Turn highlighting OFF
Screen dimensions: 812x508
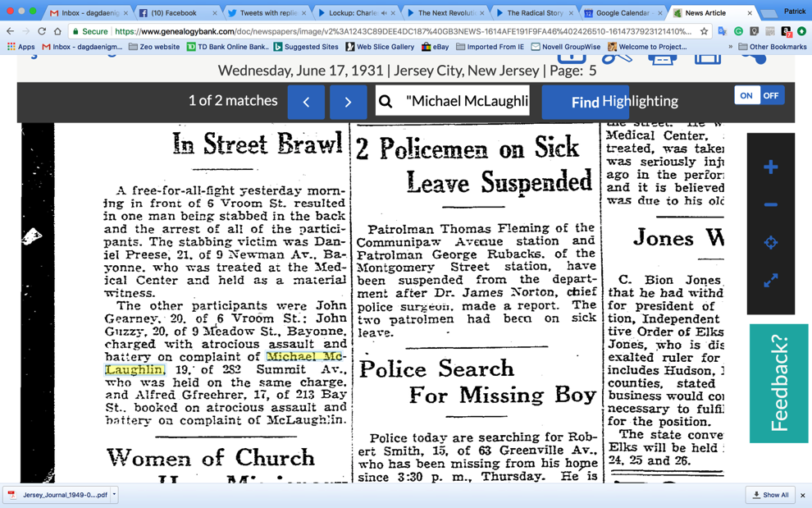coord(771,95)
